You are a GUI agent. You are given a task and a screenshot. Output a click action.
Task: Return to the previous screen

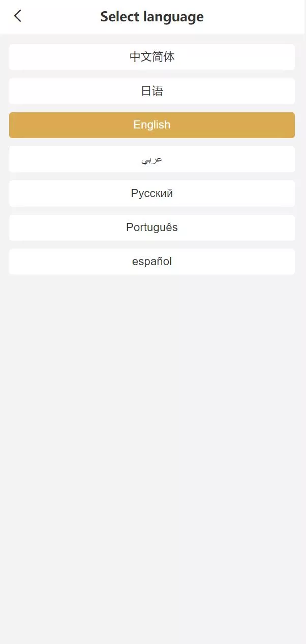tap(18, 16)
